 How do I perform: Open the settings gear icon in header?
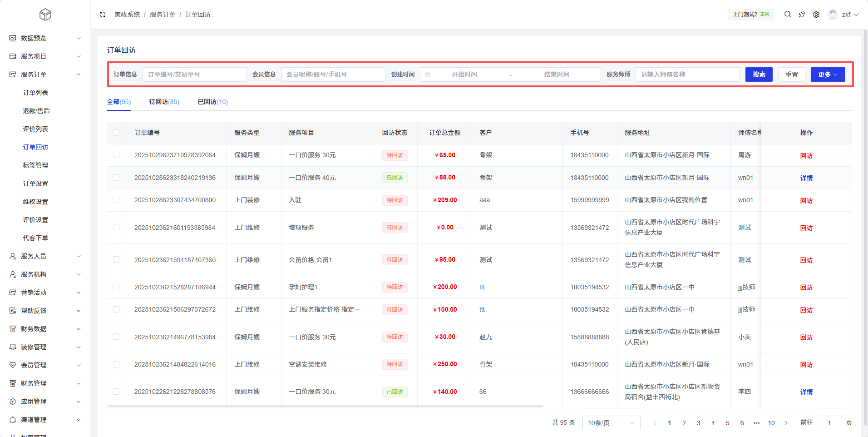point(816,15)
